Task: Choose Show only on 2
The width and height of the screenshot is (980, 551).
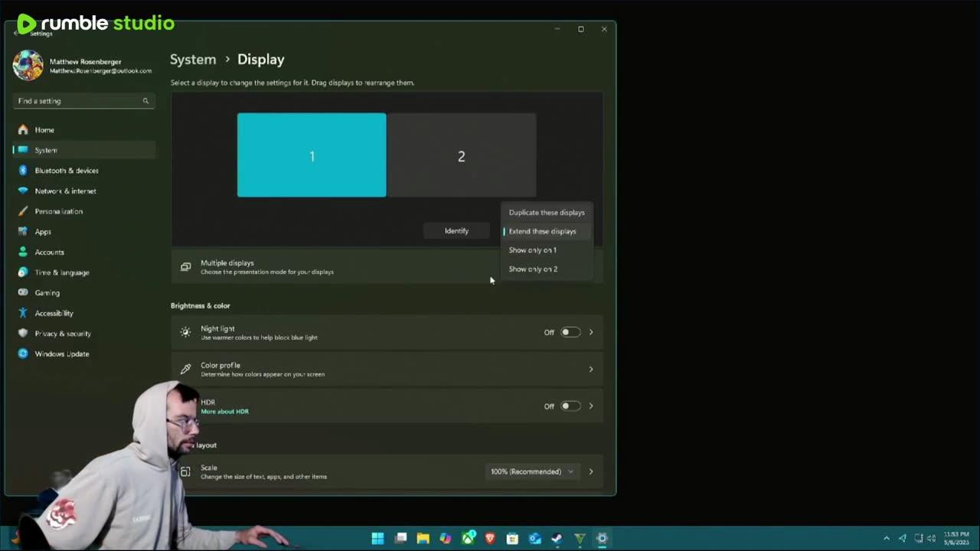Action: pos(547,269)
